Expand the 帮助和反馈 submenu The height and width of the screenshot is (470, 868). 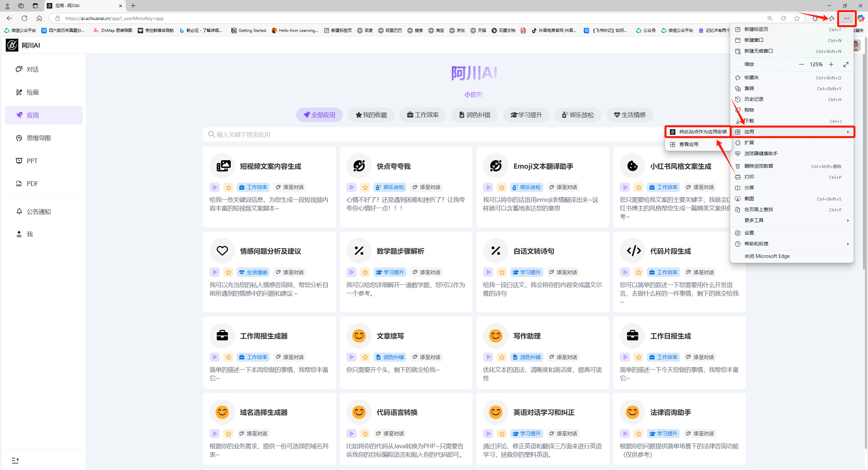[792, 244]
